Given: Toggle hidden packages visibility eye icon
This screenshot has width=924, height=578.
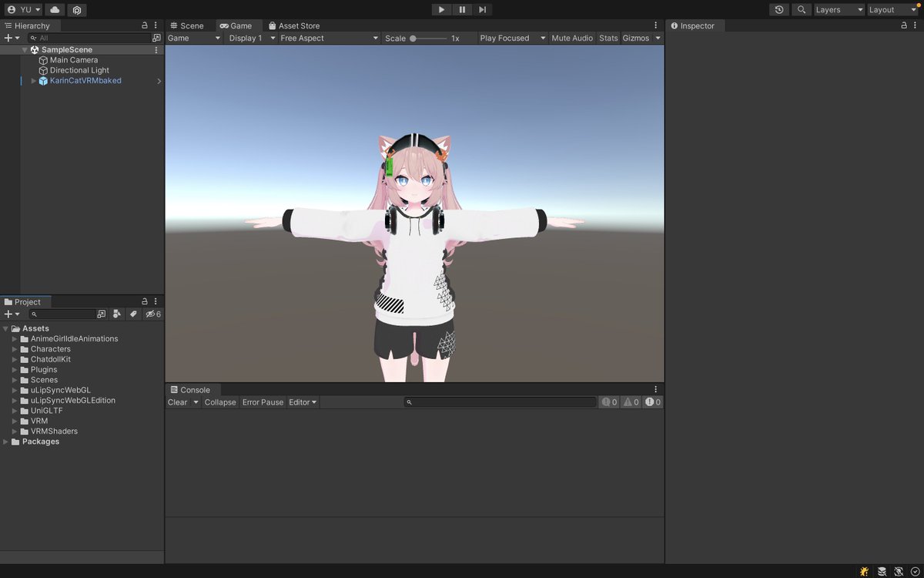Looking at the screenshot, I should click(153, 314).
